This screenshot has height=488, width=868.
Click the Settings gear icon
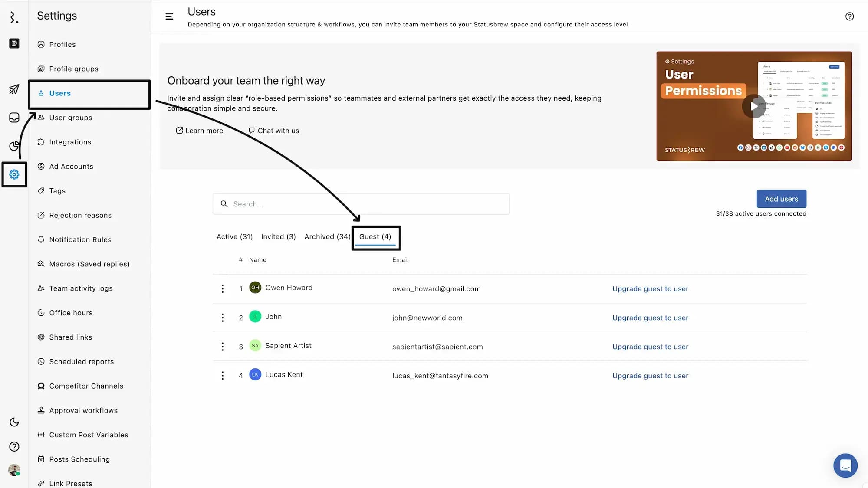[14, 174]
